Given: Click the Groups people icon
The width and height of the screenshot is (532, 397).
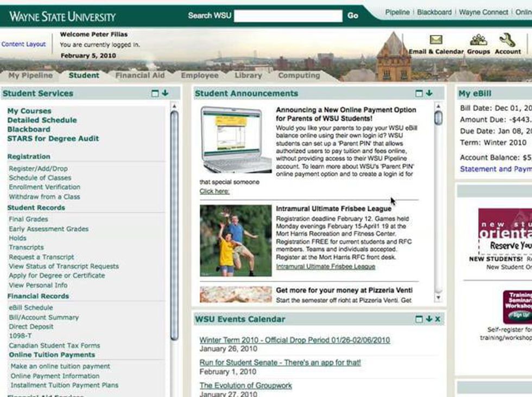Looking at the screenshot, I should click(478, 40).
